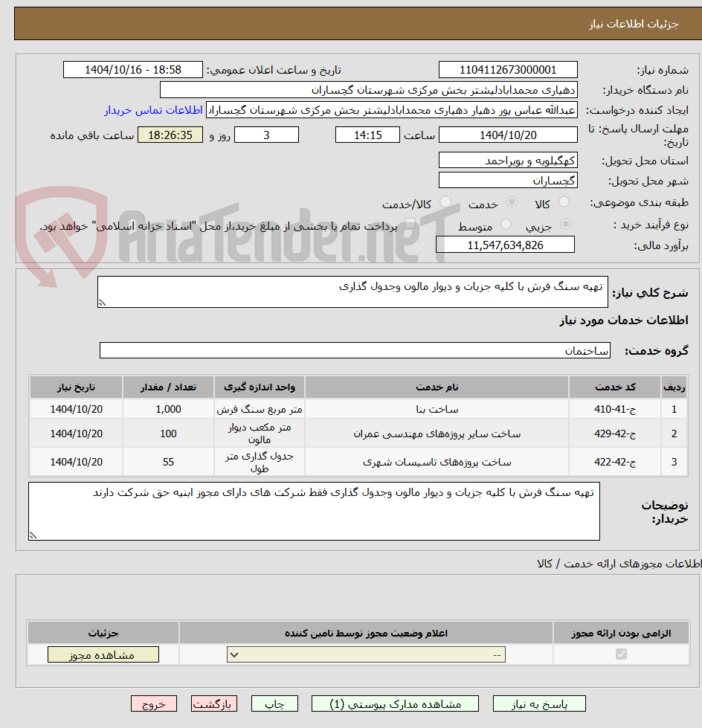Click the remaining days field 3

click(266, 135)
